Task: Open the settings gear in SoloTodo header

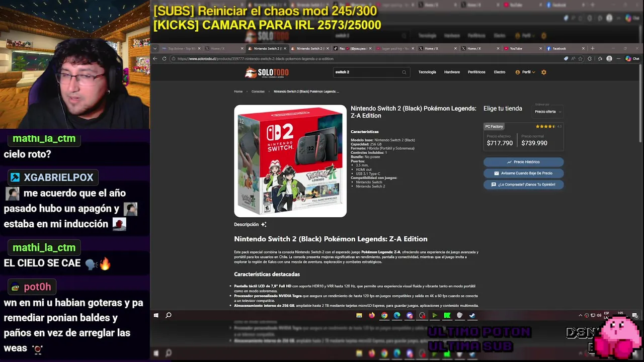Action: (x=543, y=72)
